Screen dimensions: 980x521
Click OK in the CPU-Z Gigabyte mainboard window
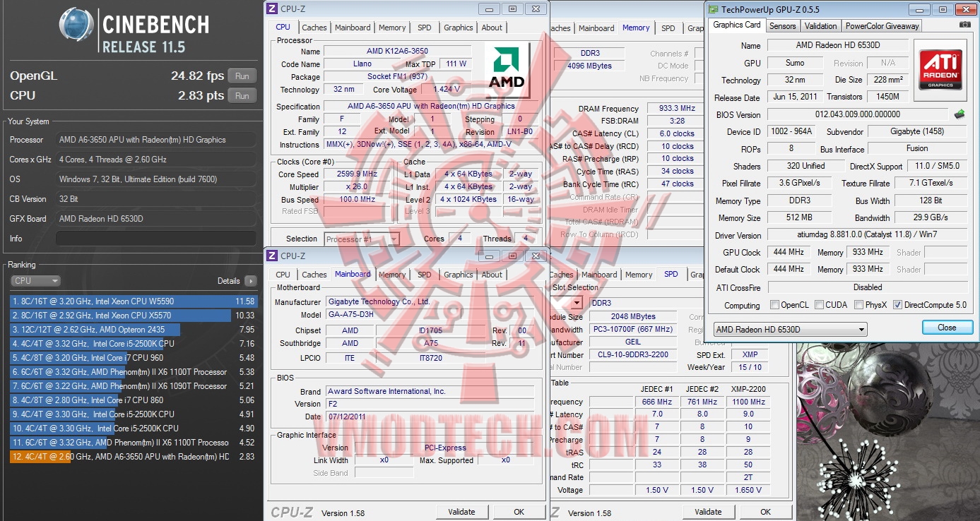coord(519,512)
